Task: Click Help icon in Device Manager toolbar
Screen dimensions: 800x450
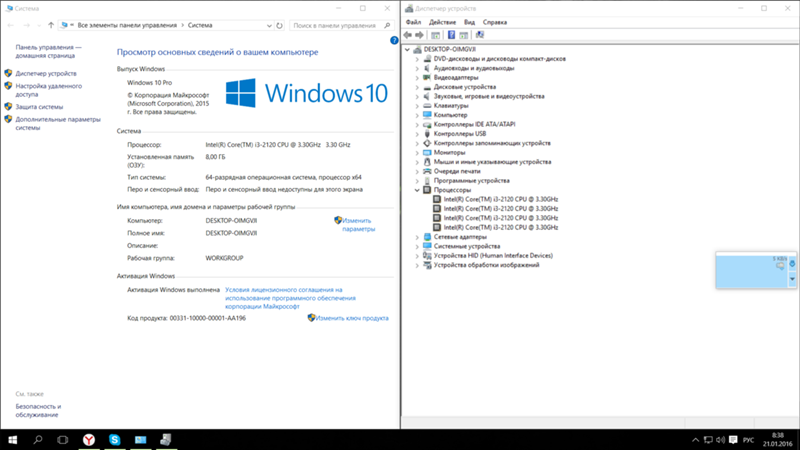Action: 451,35
